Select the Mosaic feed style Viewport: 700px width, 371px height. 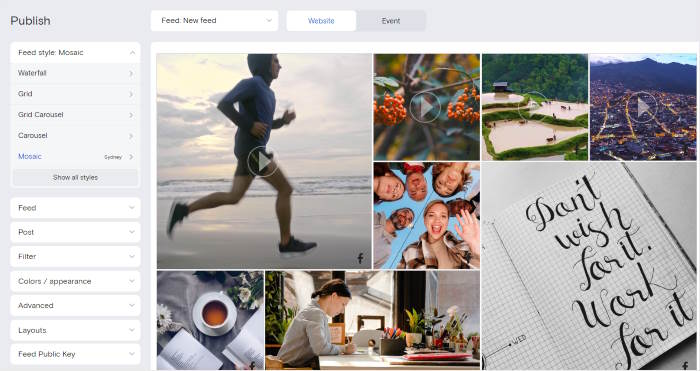click(x=30, y=156)
